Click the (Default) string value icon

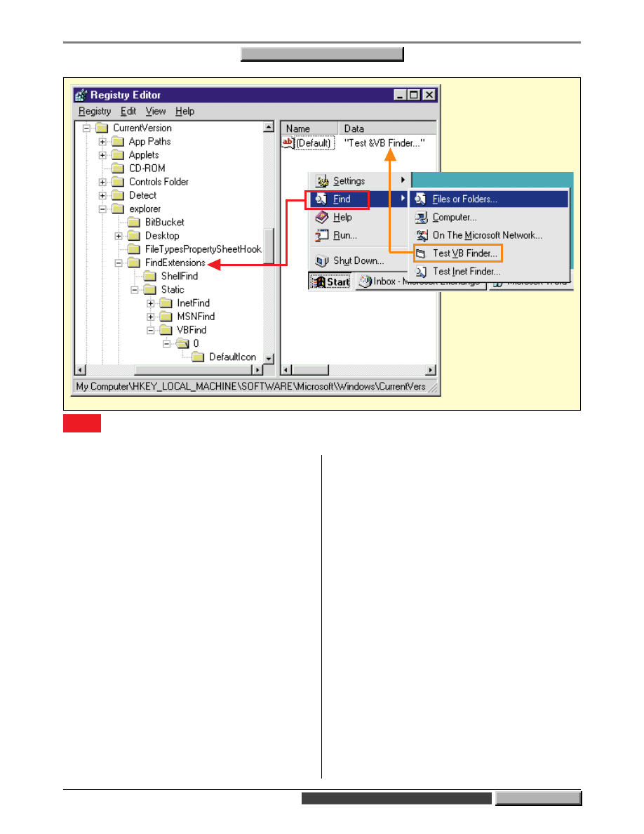coord(288,143)
